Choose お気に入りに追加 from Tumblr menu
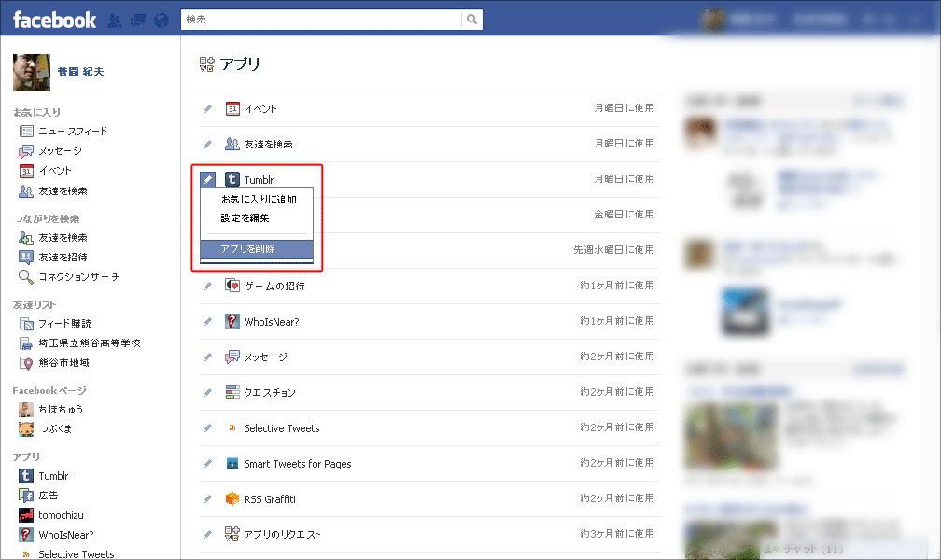This screenshot has height=560, width=941. [x=257, y=200]
